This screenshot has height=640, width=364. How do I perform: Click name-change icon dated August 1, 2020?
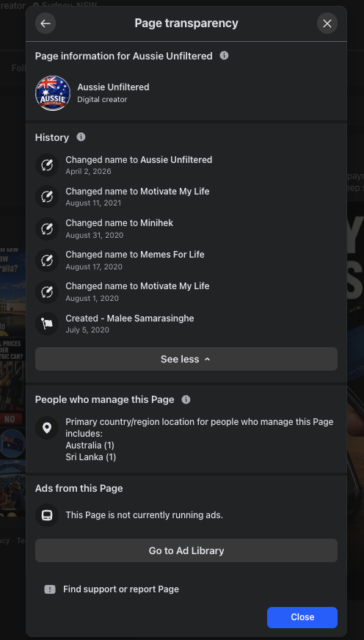pos(47,292)
